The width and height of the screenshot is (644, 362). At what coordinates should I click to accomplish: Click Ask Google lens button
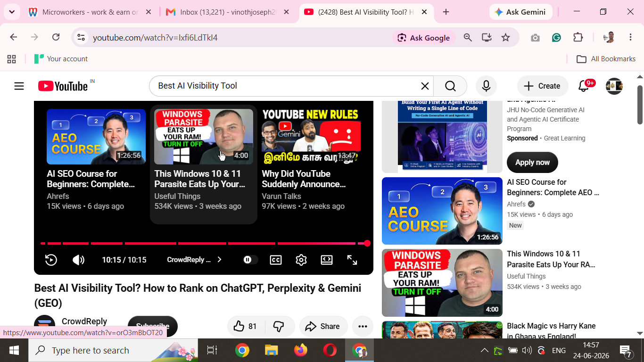[424, 38]
